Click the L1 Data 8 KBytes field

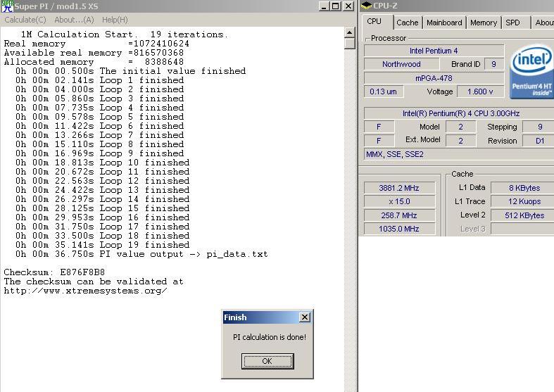522,188
